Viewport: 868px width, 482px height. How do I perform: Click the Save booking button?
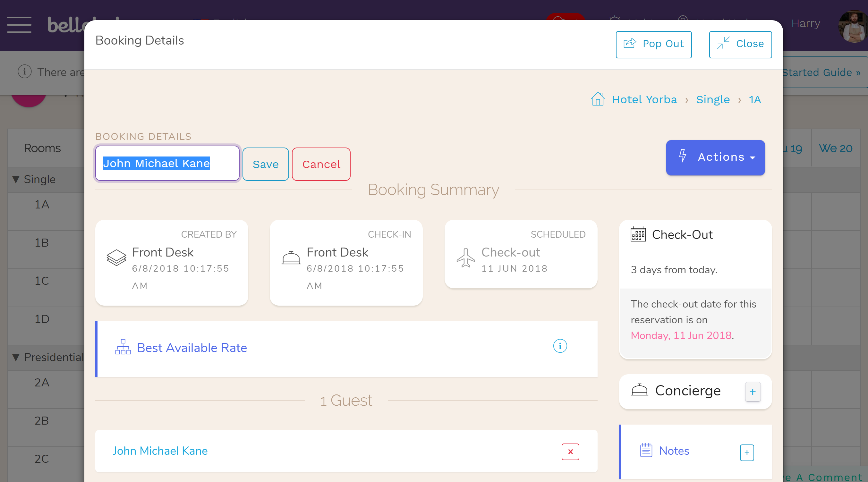point(265,165)
